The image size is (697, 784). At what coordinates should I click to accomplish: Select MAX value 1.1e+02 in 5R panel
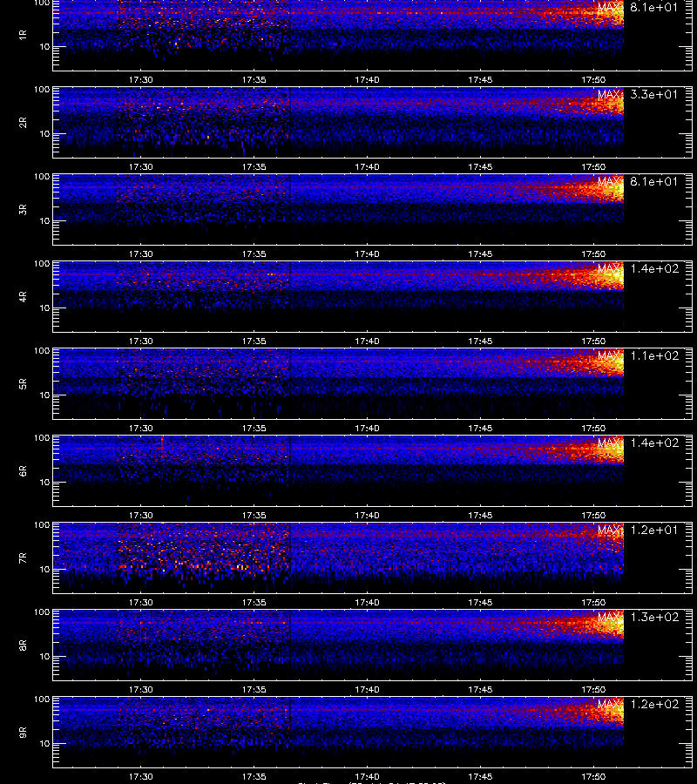654,355
